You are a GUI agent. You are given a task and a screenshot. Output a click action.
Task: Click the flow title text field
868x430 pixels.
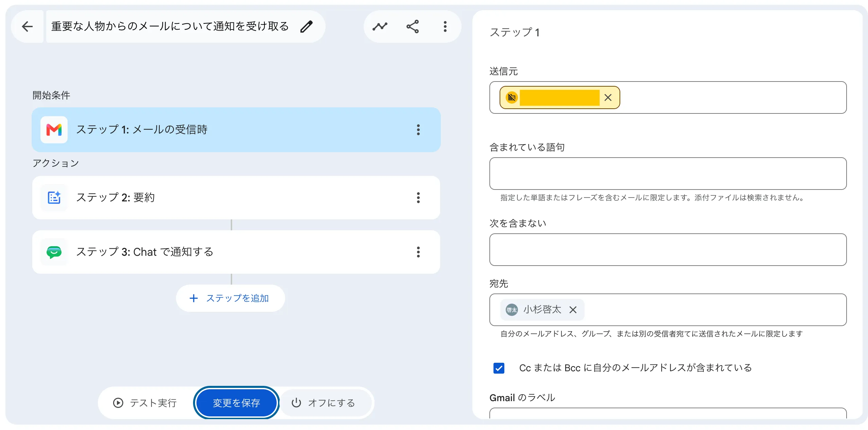point(170,26)
